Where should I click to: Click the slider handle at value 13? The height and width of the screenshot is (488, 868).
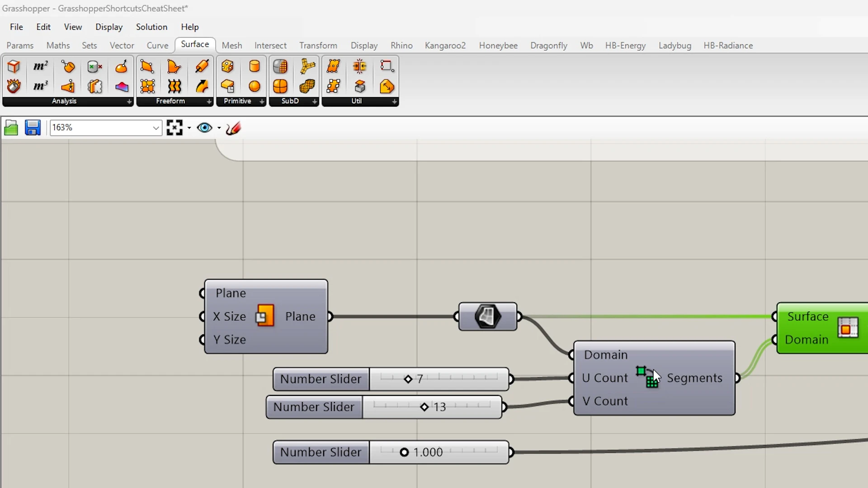click(424, 407)
